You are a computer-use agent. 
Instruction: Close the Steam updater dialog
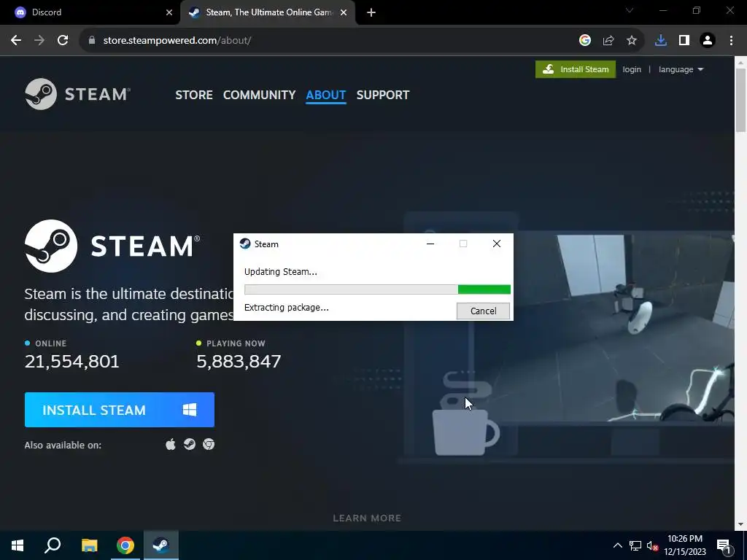(x=496, y=244)
